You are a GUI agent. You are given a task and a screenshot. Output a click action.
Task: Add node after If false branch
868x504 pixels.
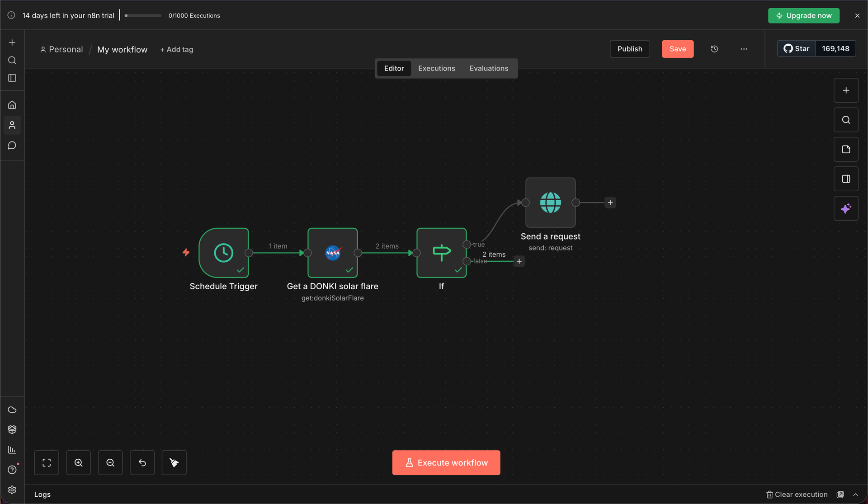coord(519,261)
